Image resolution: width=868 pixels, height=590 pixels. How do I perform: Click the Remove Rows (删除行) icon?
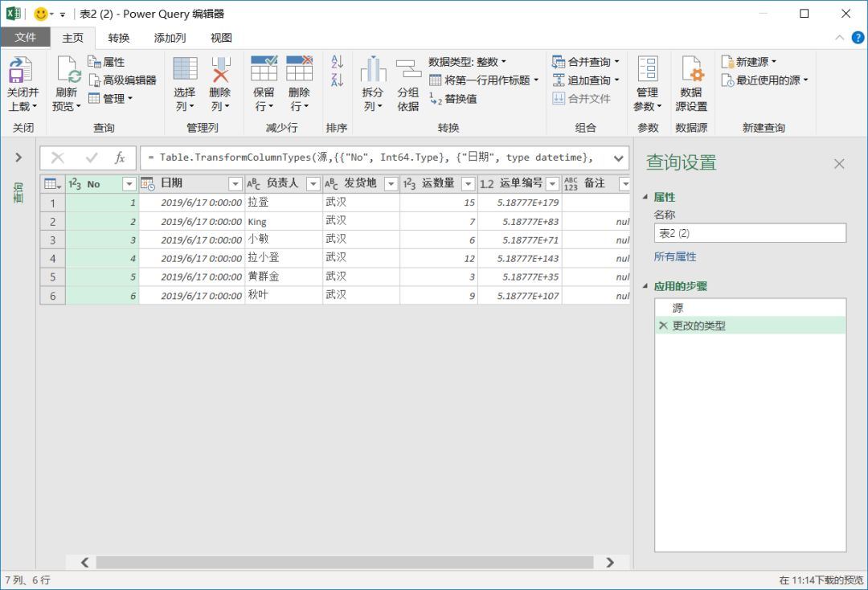(x=300, y=68)
